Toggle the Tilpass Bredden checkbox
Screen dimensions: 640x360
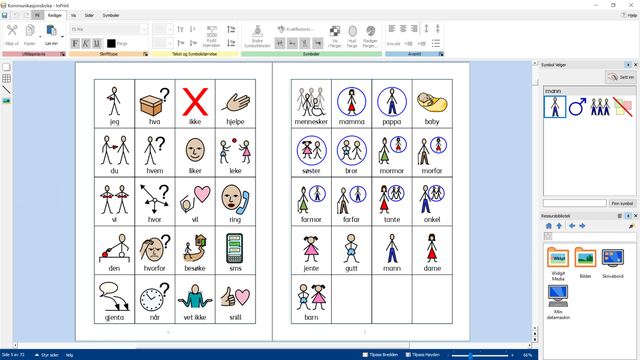coord(365,355)
